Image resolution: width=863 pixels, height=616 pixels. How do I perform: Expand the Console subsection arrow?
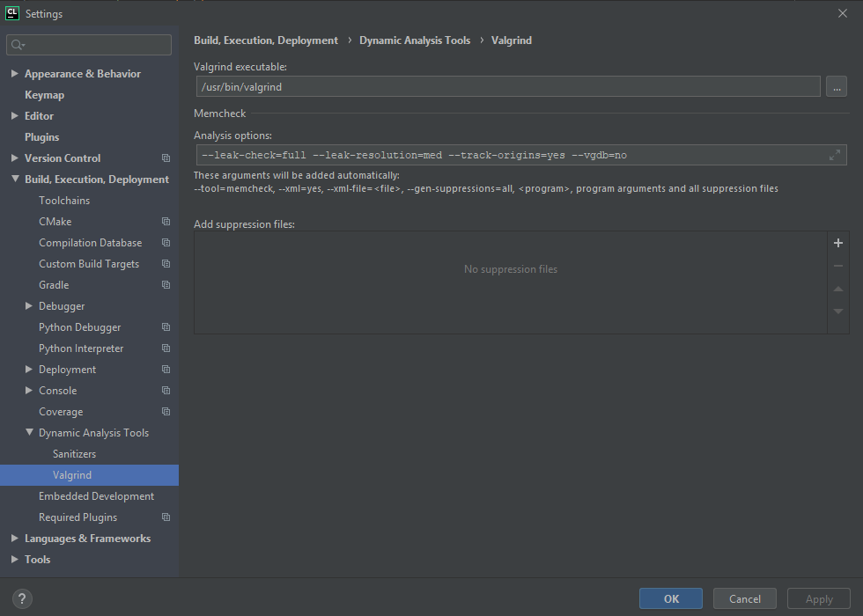[x=29, y=391]
